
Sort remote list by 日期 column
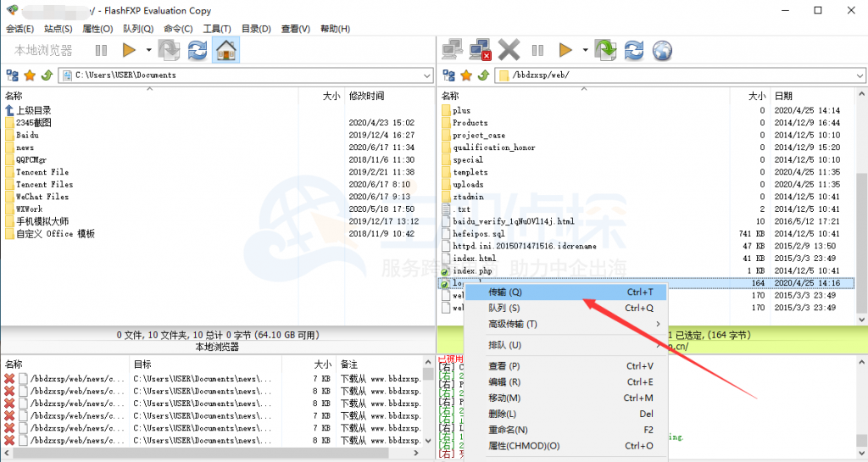tap(783, 97)
